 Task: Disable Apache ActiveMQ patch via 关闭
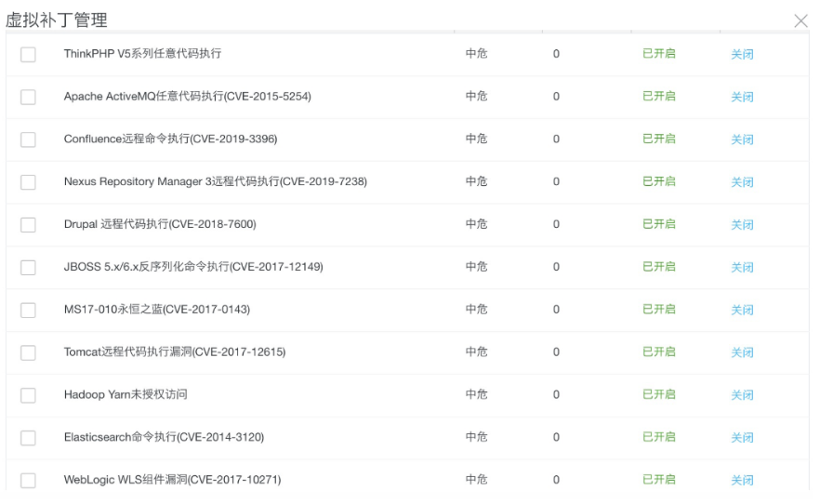[x=742, y=97]
